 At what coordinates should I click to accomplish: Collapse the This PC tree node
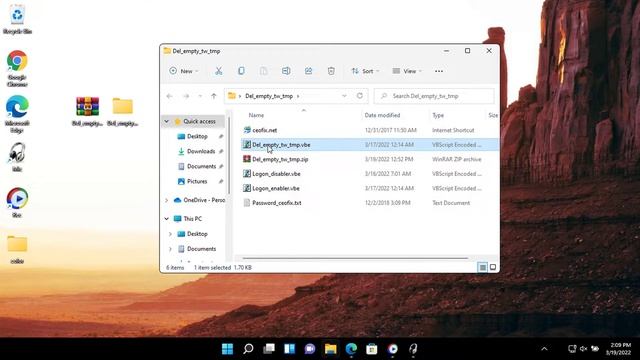point(167,219)
